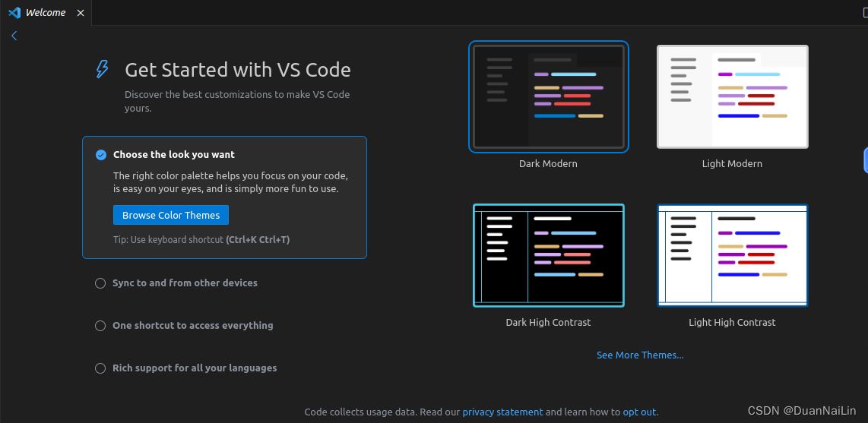
Task: Click the Dark Modern label text
Action: point(548,164)
